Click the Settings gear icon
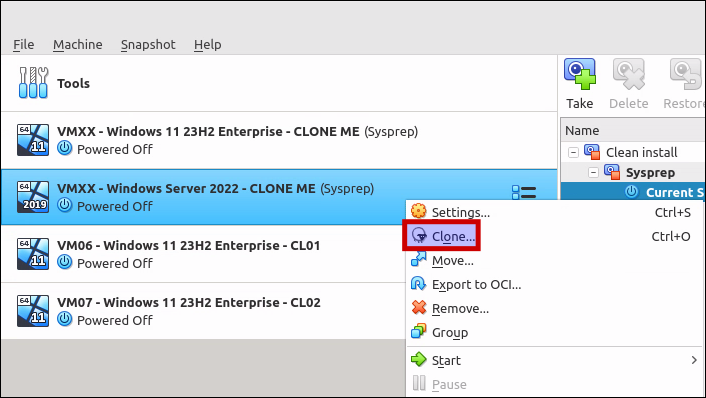 (419, 211)
